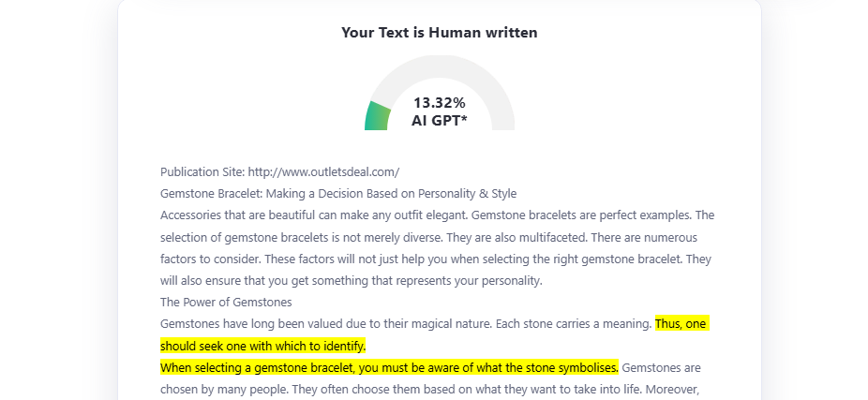Click the 13.32% score value
868x400 pixels.
439,102
